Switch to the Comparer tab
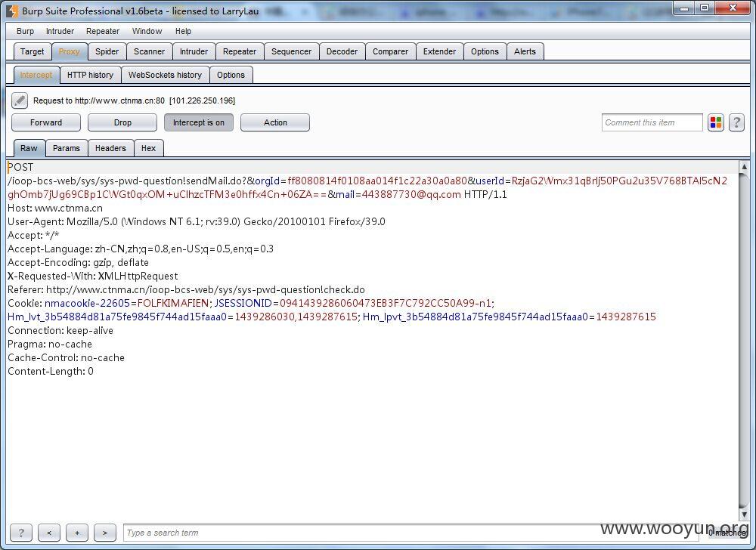The height and width of the screenshot is (550, 756). [x=391, y=51]
